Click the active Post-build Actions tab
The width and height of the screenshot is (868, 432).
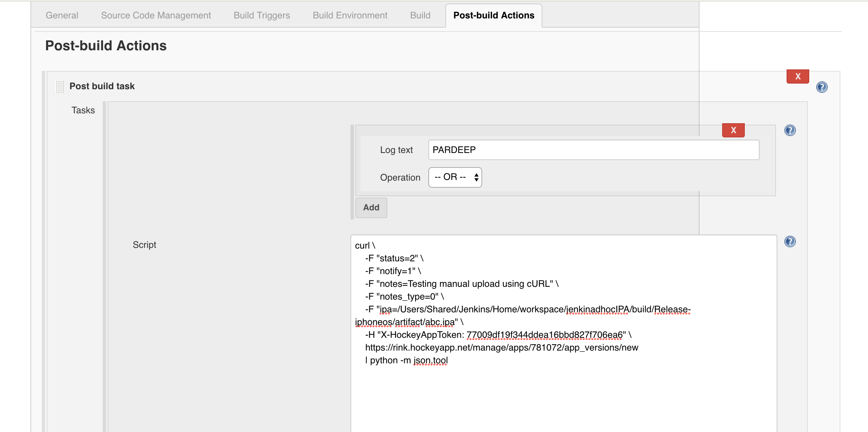(493, 15)
